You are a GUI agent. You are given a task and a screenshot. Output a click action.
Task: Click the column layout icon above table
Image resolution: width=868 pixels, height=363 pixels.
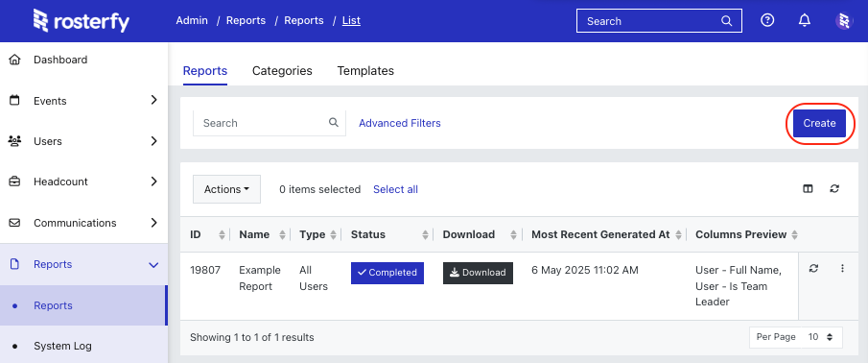point(808,189)
